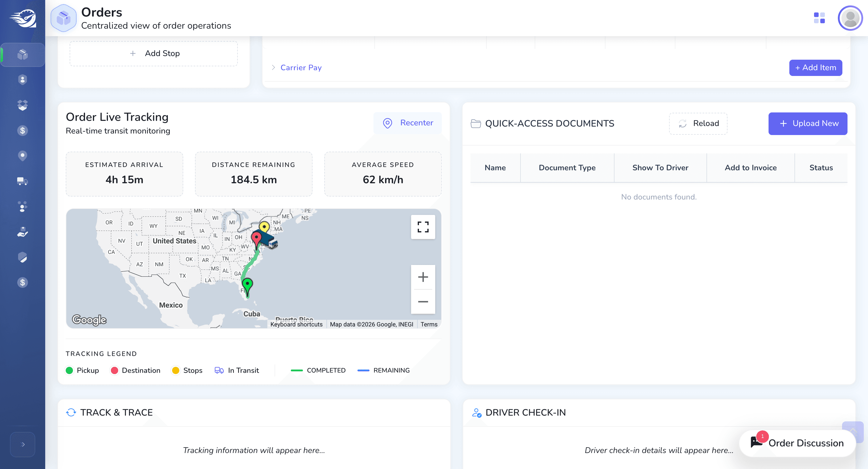
Task: Open the apps grid icon in header
Action: pyautogui.click(x=819, y=18)
